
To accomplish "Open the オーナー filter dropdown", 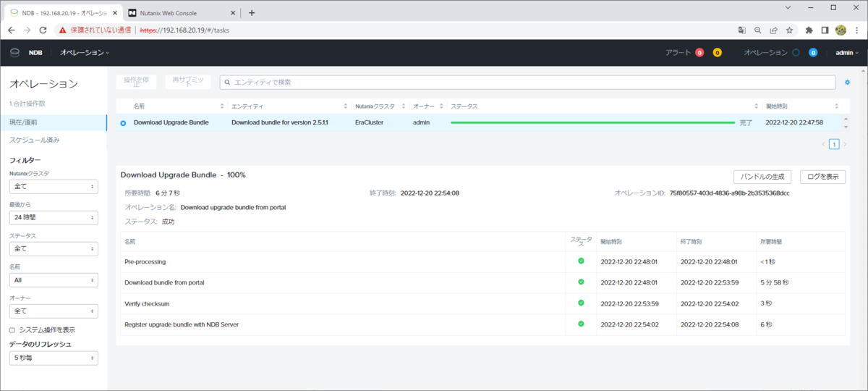I will (x=54, y=311).
